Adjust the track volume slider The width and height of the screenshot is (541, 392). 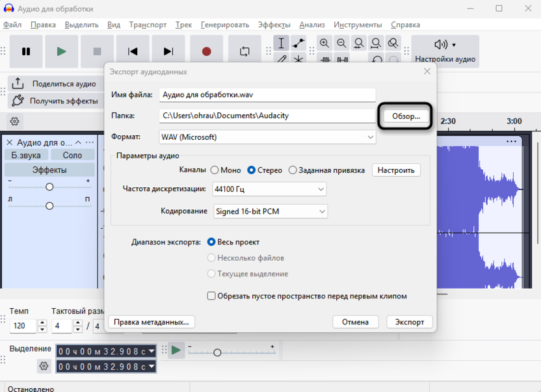[49, 187]
